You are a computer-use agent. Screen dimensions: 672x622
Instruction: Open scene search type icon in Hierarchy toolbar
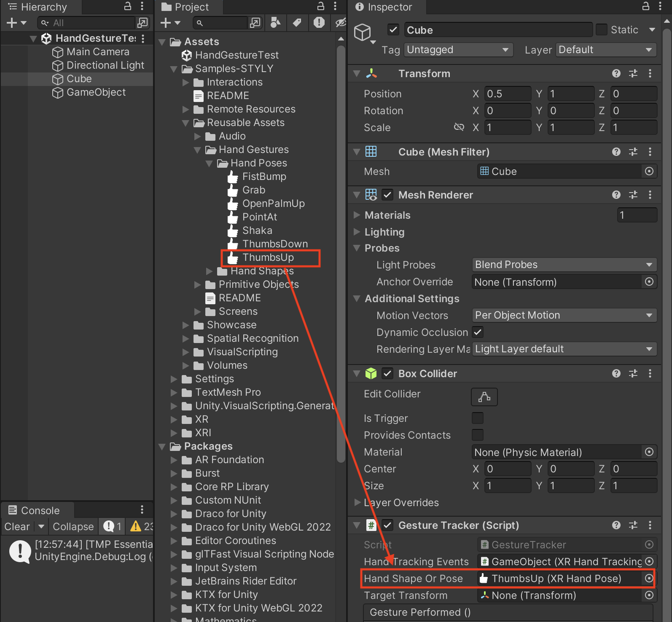tap(142, 23)
